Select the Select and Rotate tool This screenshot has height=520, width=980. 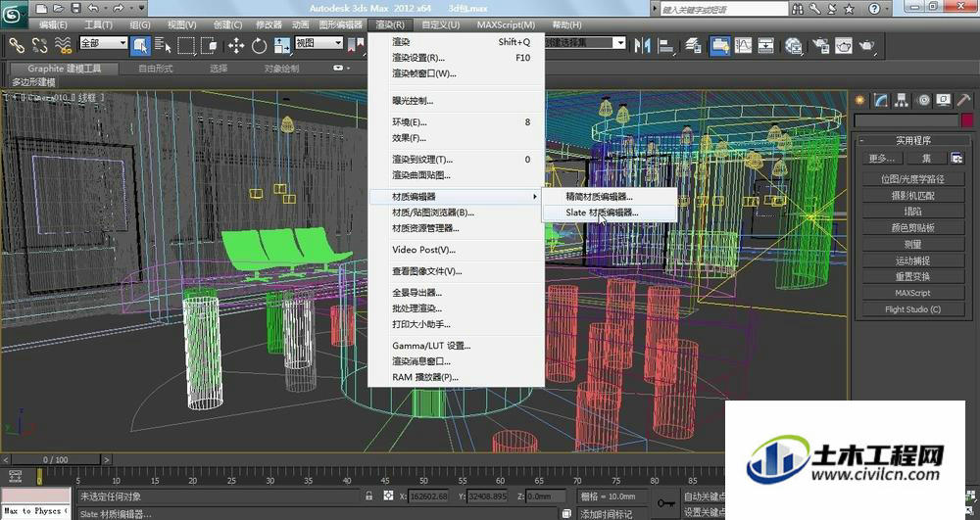pos(260,46)
